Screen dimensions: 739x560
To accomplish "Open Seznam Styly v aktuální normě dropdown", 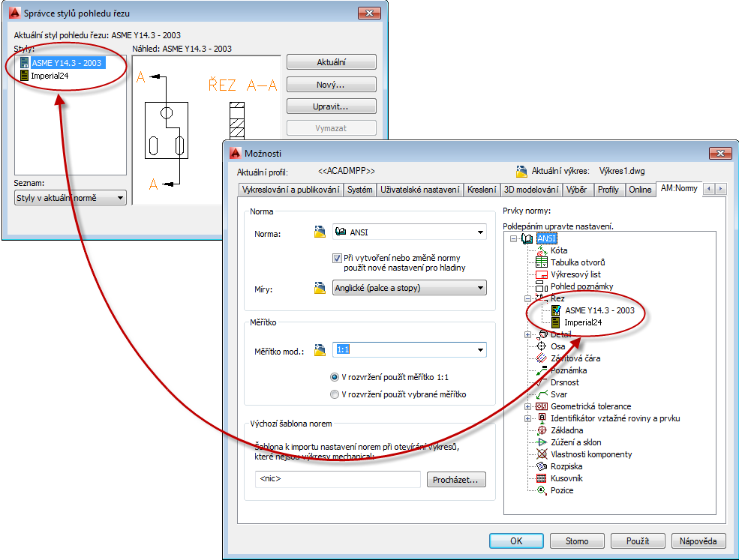I will [x=71, y=198].
